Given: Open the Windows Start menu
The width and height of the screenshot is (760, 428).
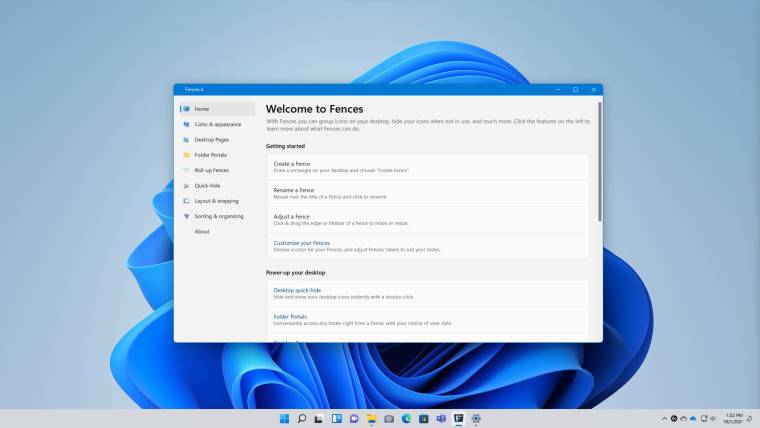Looking at the screenshot, I should pos(284,418).
